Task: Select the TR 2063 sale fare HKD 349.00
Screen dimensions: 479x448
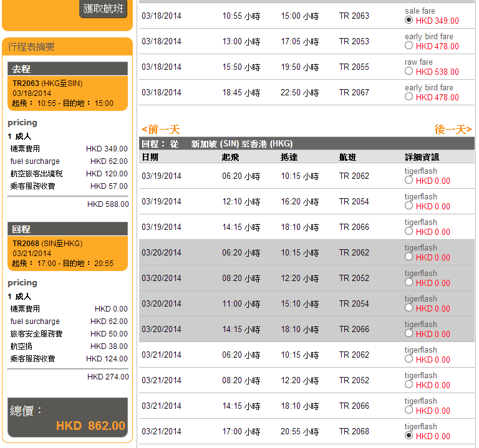Action: (409, 20)
